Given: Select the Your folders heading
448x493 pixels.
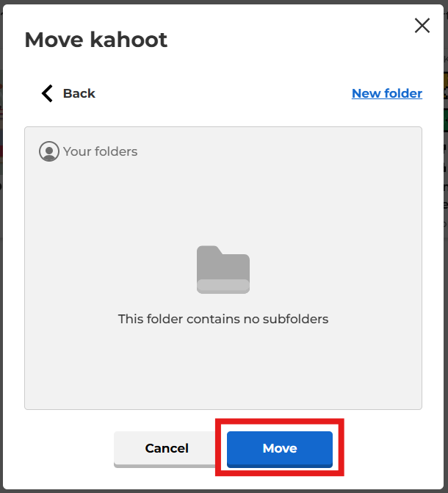Looking at the screenshot, I should [100, 151].
